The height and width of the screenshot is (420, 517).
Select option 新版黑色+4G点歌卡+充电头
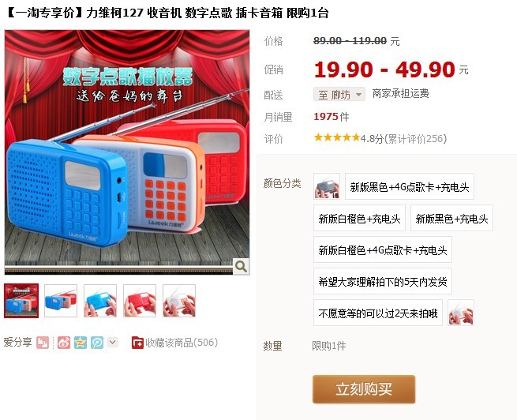(x=410, y=186)
